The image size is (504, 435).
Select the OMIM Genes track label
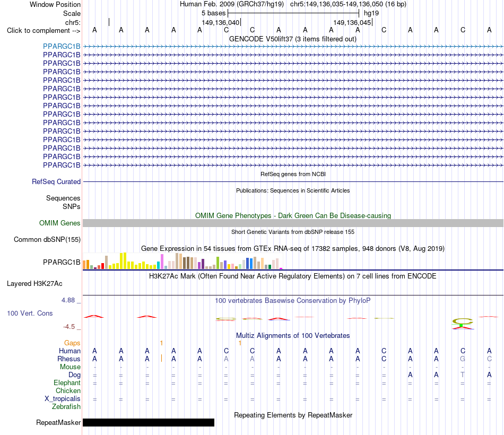point(60,223)
